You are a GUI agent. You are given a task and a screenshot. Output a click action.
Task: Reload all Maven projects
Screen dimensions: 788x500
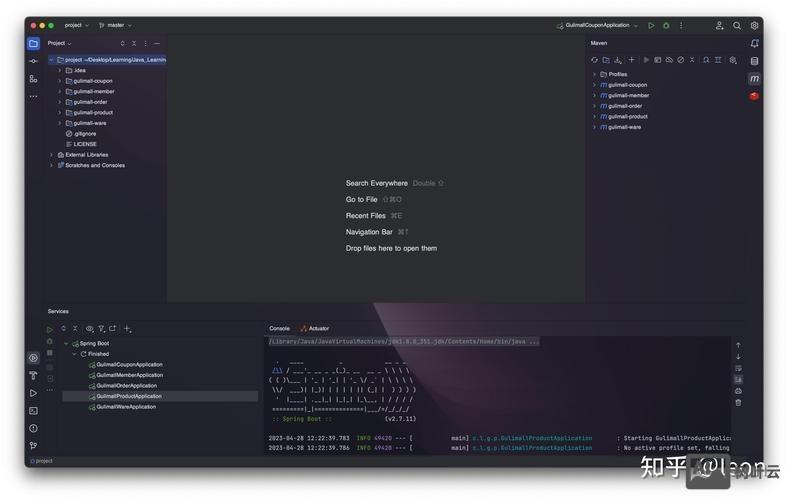click(x=595, y=60)
